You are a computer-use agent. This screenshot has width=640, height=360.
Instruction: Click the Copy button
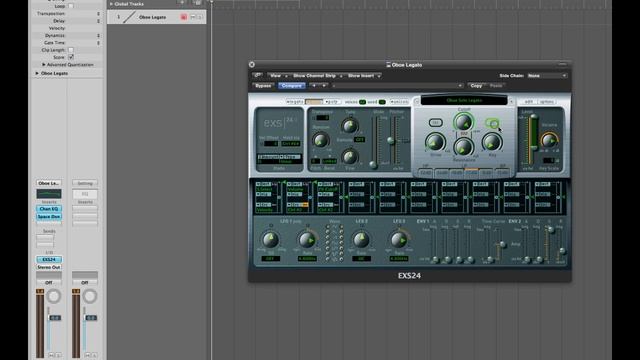click(x=476, y=86)
